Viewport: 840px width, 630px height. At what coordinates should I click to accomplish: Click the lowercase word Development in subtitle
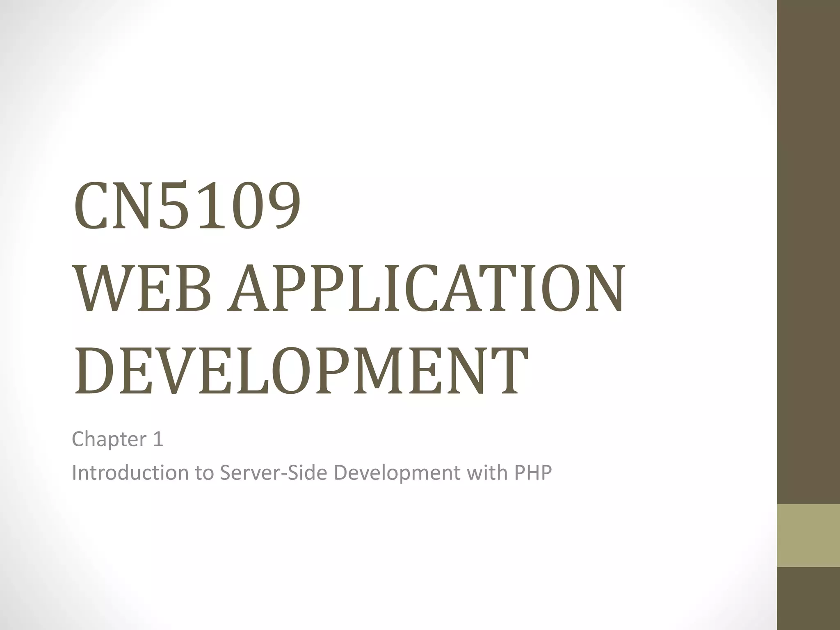coord(397,472)
